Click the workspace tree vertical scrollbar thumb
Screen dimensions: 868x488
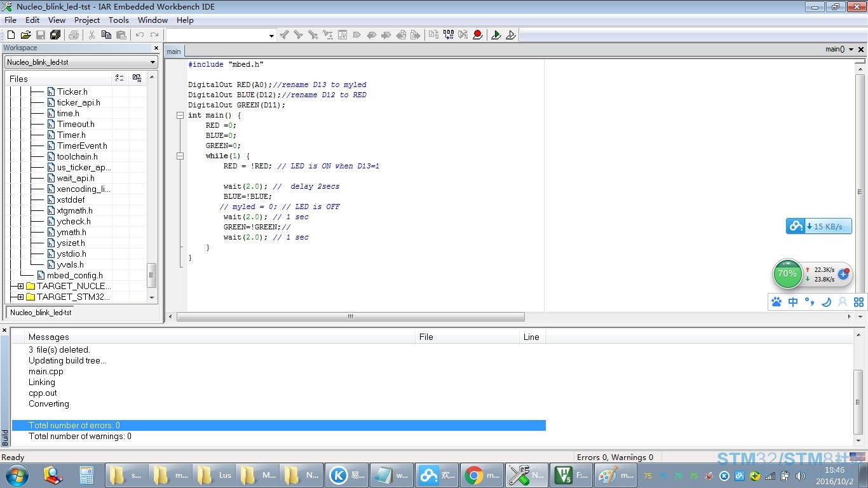151,274
